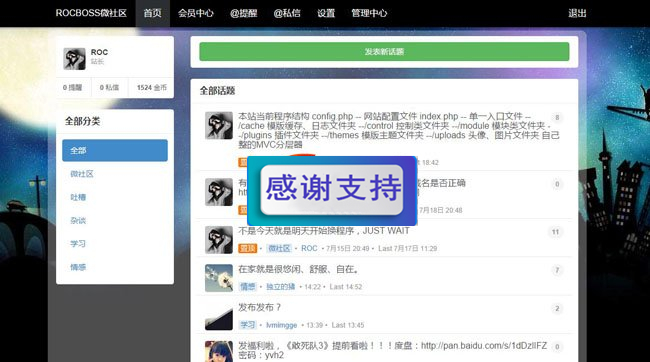Image resolution: width=650 pixels, height=362 pixels.
Task: Open topic 不是今天就是明天开始换程序，JUST WAIT
Action: click(324, 231)
